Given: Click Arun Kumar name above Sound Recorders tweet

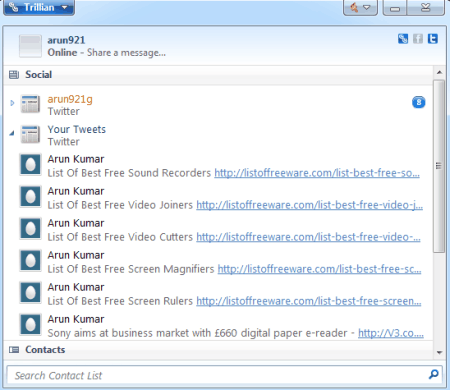Looking at the screenshot, I should 76,159.
